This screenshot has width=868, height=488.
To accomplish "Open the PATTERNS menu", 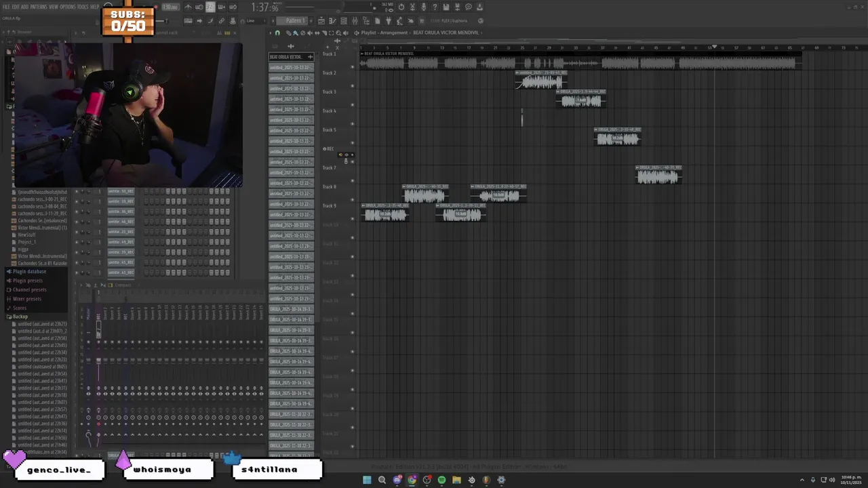I will (x=38, y=7).
